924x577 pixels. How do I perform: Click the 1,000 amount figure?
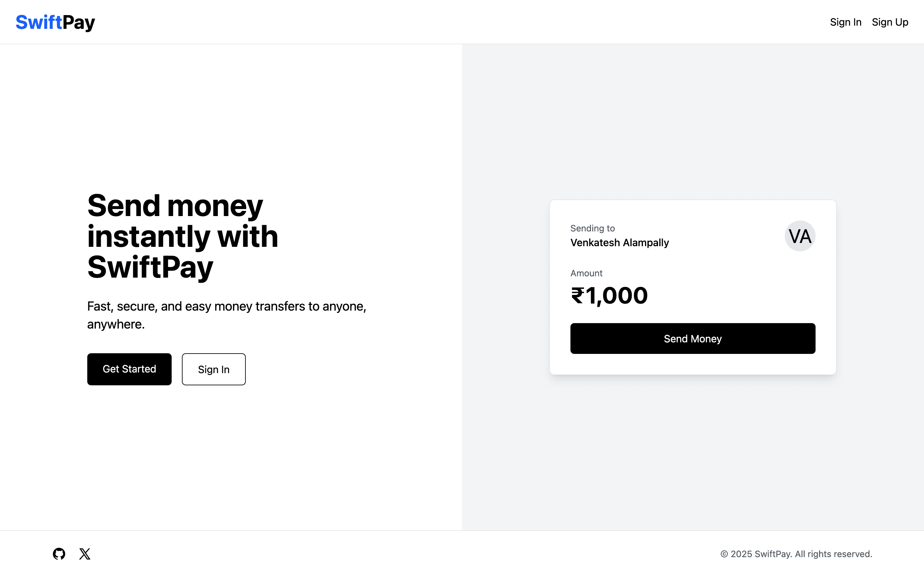pos(617,296)
